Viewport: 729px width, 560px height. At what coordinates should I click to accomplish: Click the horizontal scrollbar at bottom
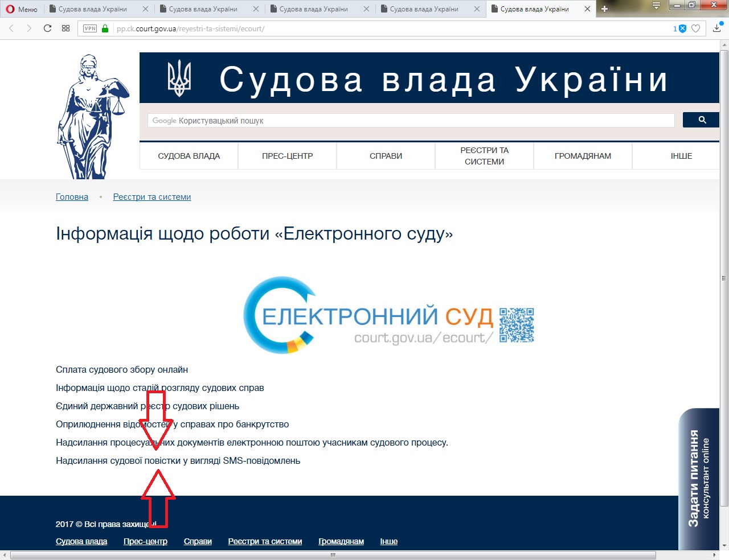(333, 555)
